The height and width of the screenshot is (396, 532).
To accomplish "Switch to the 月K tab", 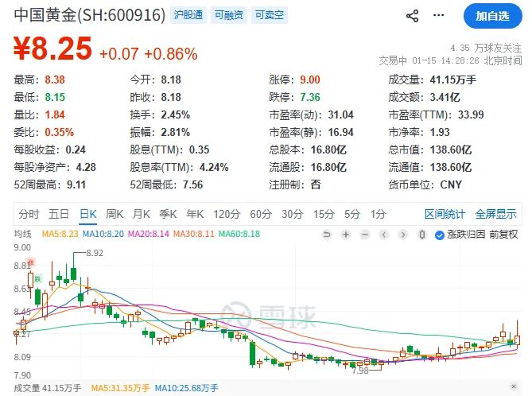I will (141, 214).
